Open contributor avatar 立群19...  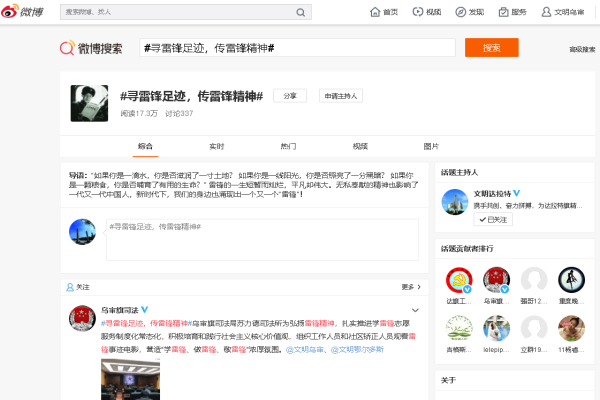534,328
